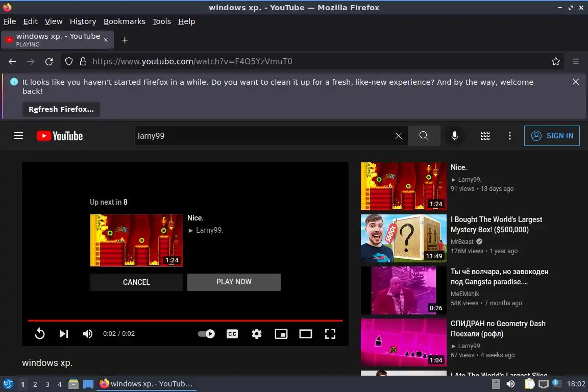Switch to workspace 2 in taskbar
The height and width of the screenshot is (392, 588).
tap(35, 384)
